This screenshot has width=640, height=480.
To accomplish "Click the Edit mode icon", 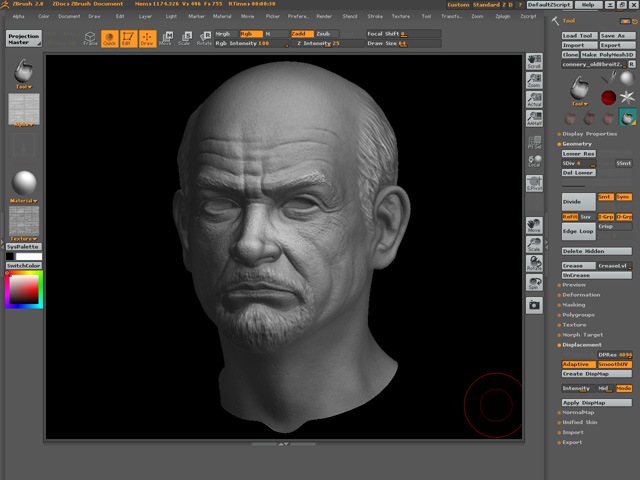I will (x=127, y=38).
